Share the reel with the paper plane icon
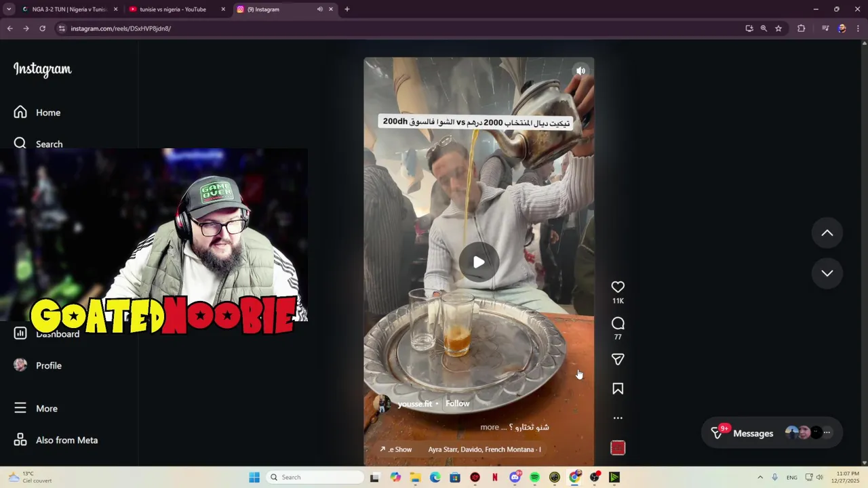The width and height of the screenshot is (868, 488). 618,359
